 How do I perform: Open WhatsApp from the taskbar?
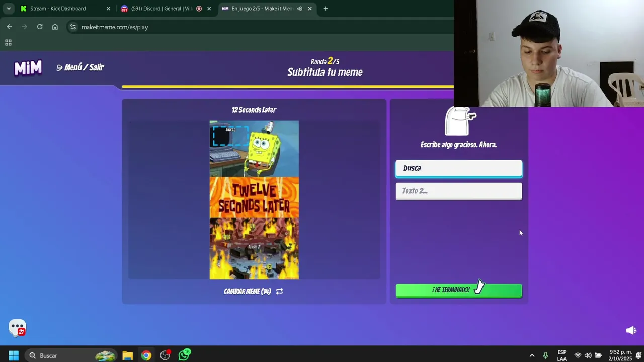tap(184, 355)
